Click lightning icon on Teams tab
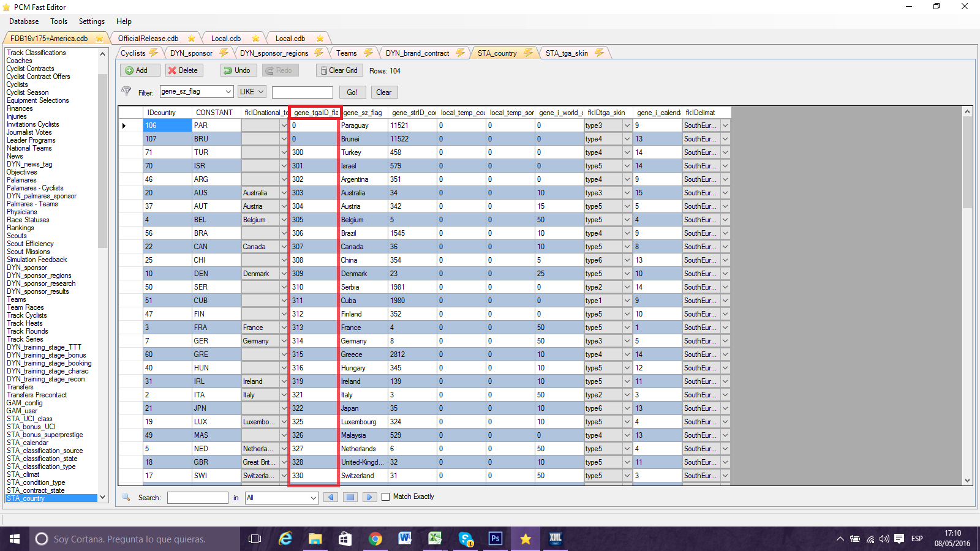The image size is (980, 551). tap(368, 53)
